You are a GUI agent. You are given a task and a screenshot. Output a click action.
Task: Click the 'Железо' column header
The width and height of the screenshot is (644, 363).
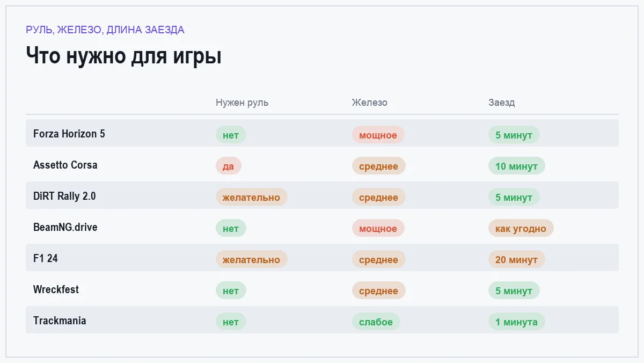point(370,103)
